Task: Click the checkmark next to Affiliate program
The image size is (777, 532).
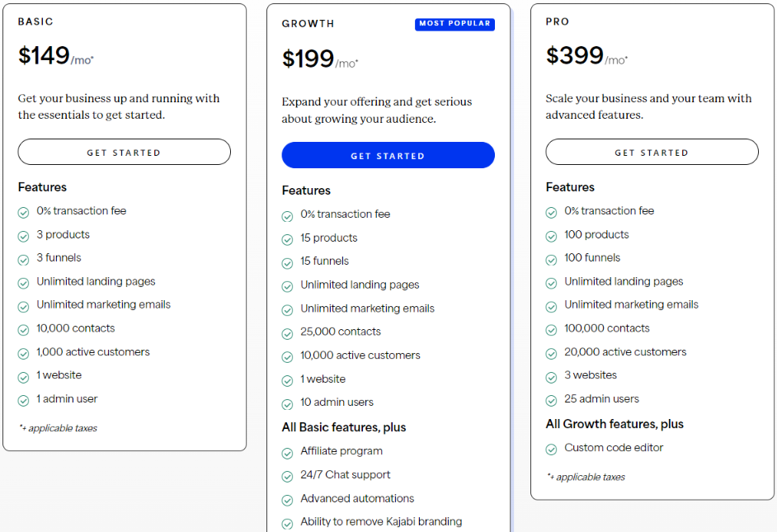Action: (287, 451)
